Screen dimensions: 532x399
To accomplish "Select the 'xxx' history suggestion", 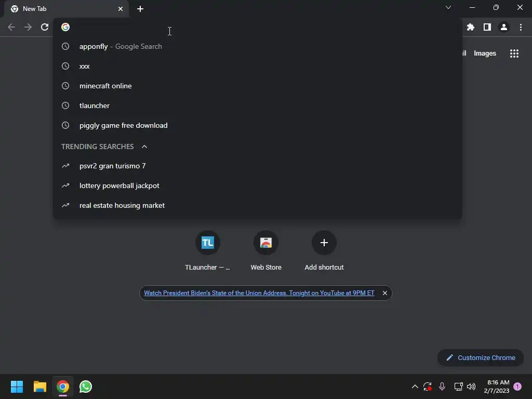I will (258, 66).
